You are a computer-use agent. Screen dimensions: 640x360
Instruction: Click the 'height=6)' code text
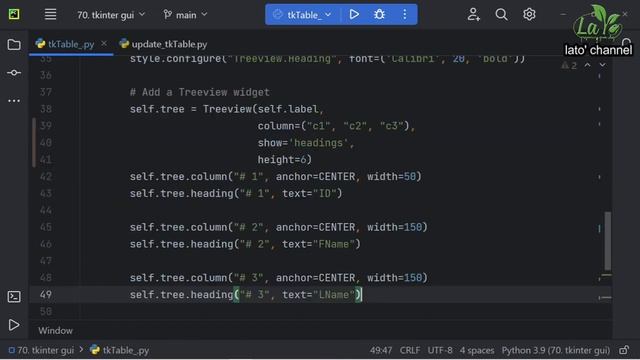pos(284,160)
